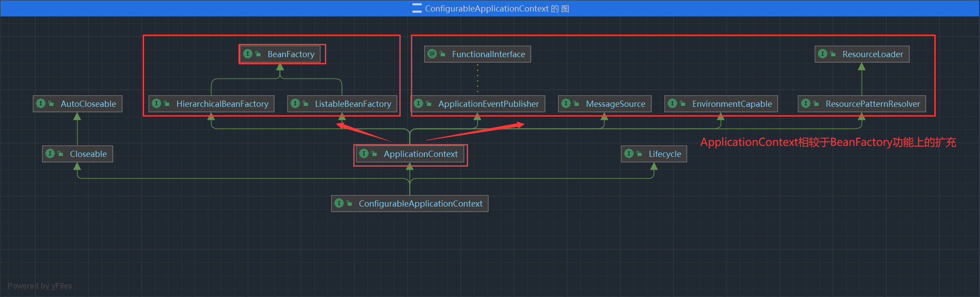Select the ListableBeanFactory node label
Viewport: 980px width, 297px height.
(353, 104)
